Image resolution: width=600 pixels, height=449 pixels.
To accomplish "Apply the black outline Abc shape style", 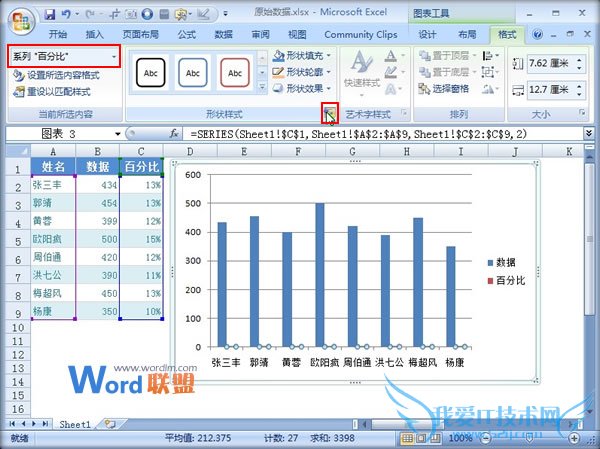I will [151, 73].
